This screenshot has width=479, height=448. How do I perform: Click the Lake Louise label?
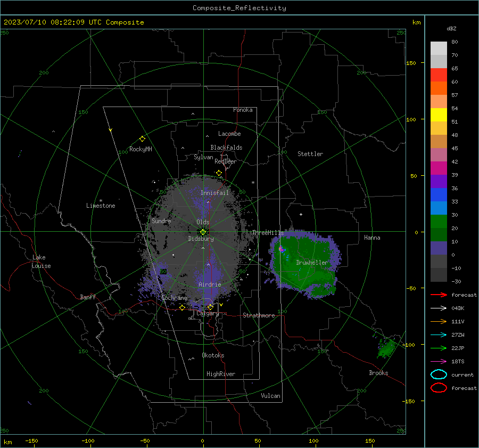tap(41, 262)
